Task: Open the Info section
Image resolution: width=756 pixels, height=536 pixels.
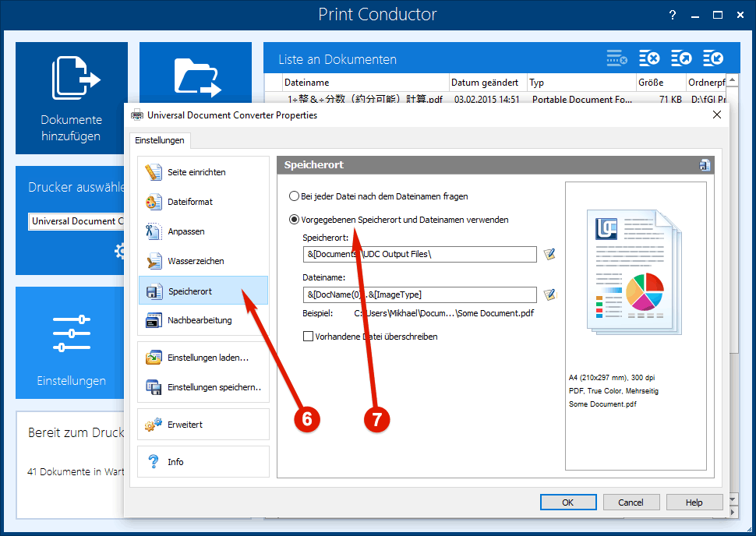Action: point(203,462)
